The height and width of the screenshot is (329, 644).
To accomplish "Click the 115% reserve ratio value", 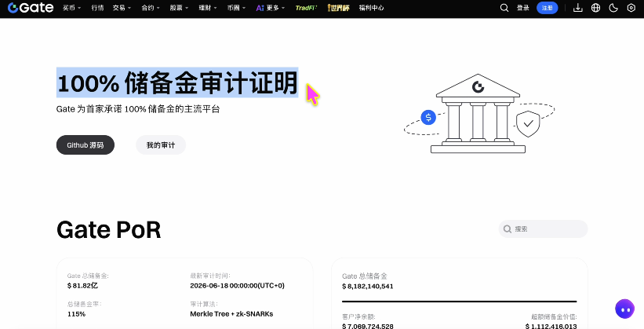I will coord(76,314).
